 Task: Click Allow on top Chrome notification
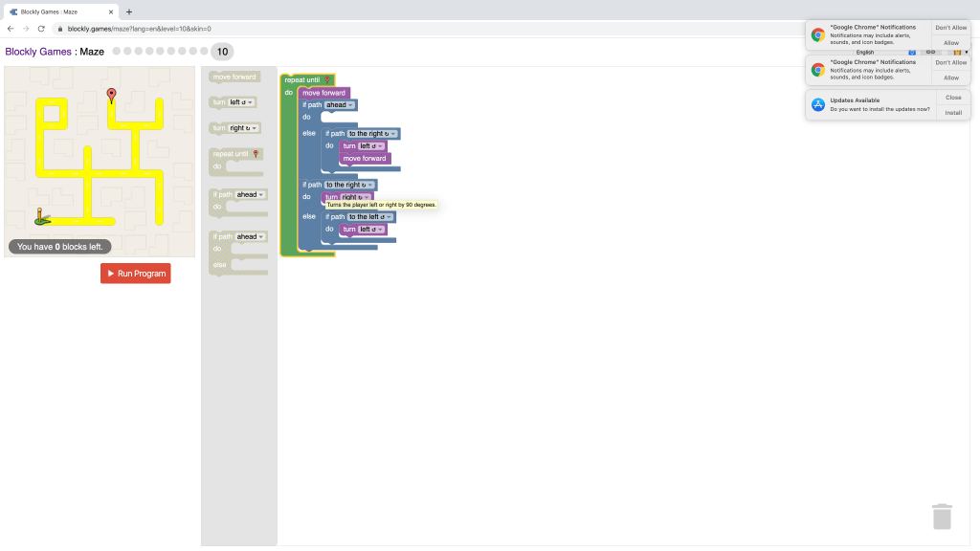[x=951, y=43]
